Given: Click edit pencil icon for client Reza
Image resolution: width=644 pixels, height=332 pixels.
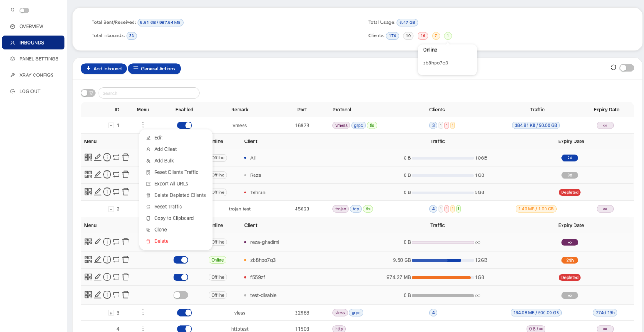Looking at the screenshot, I should coord(98,175).
